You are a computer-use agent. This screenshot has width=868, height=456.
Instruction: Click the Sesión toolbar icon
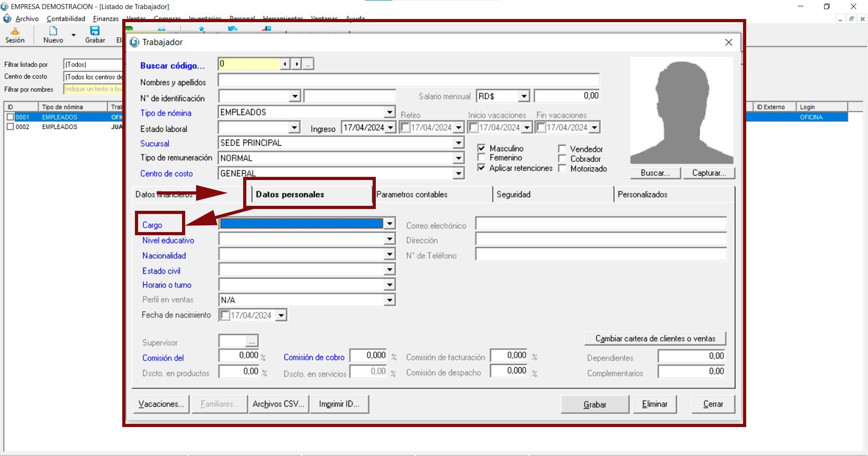pos(15,31)
